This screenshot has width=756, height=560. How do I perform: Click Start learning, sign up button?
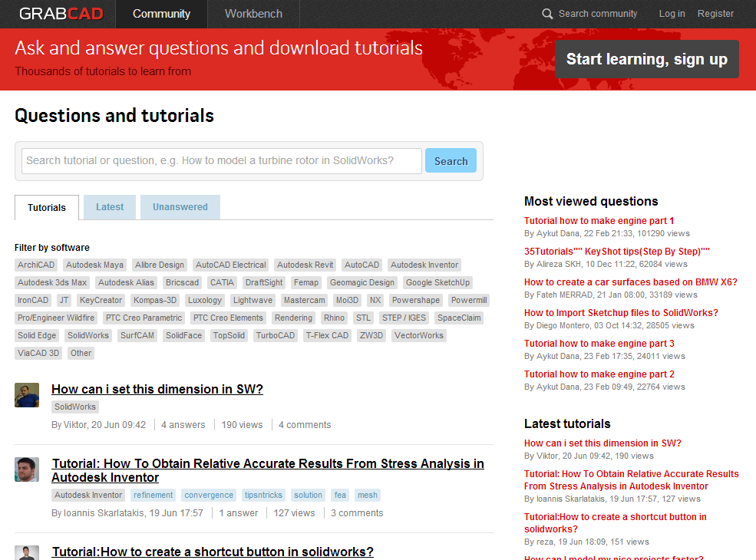[646, 59]
